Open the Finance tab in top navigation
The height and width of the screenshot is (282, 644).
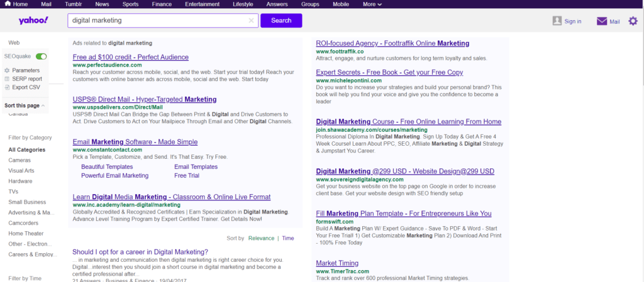pos(162,4)
